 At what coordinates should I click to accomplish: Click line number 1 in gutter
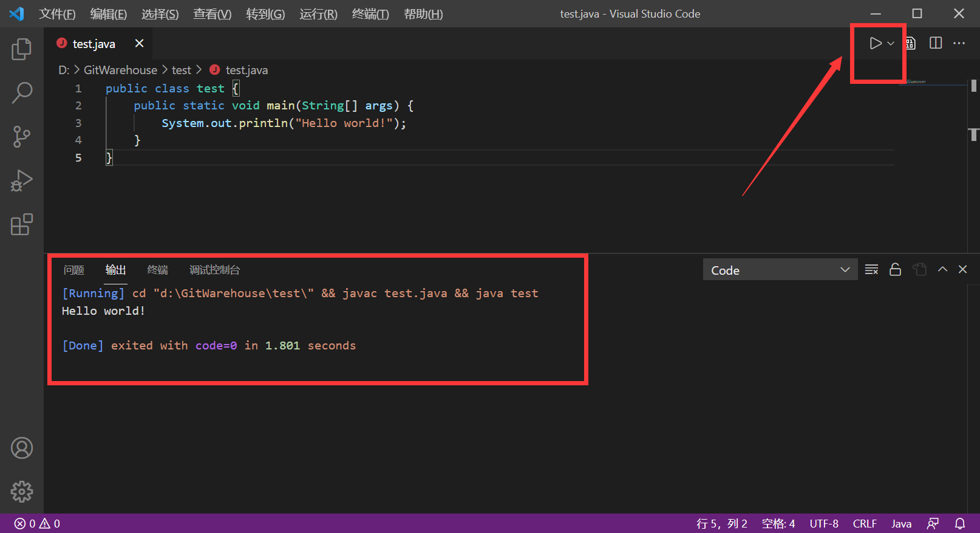(78, 88)
